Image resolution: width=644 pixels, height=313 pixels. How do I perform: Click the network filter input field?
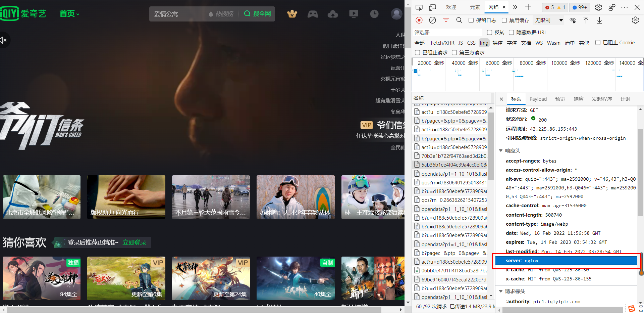tap(447, 33)
